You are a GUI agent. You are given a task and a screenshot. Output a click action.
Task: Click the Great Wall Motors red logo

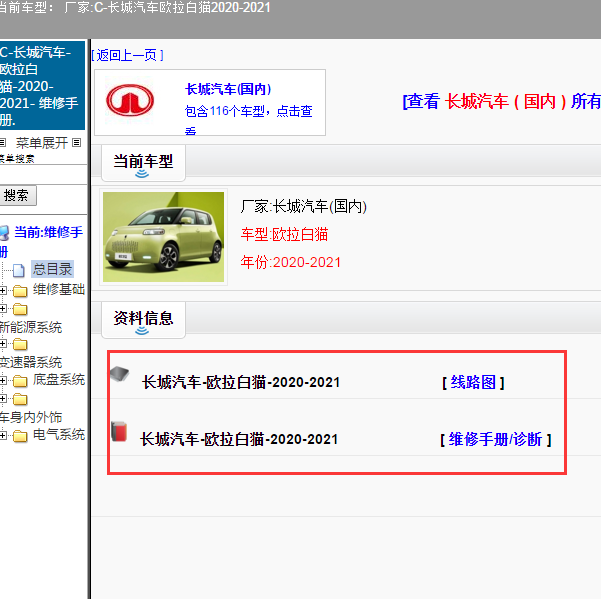pyautogui.click(x=130, y=100)
